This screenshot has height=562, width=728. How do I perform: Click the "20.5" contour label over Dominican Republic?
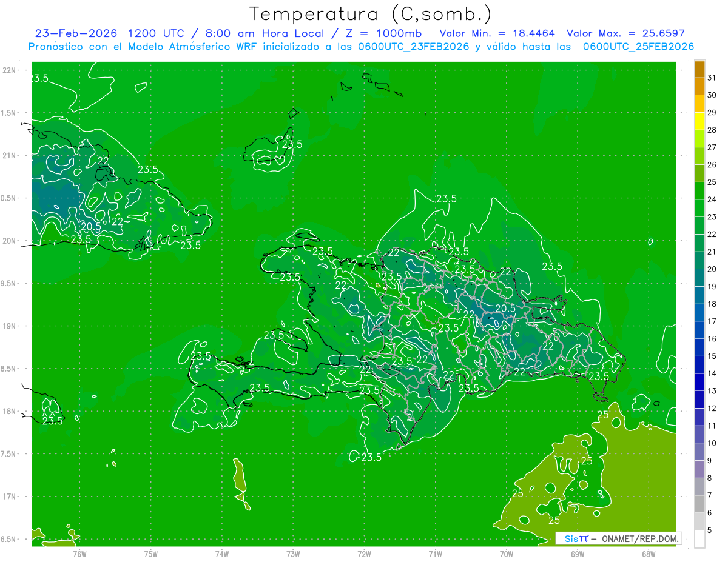[505, 309]
